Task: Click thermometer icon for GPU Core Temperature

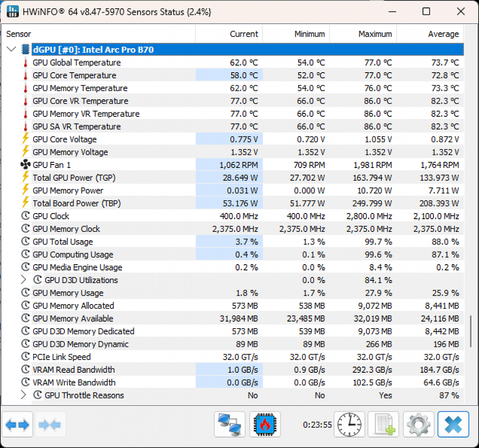Action: (x=25, y=75)
